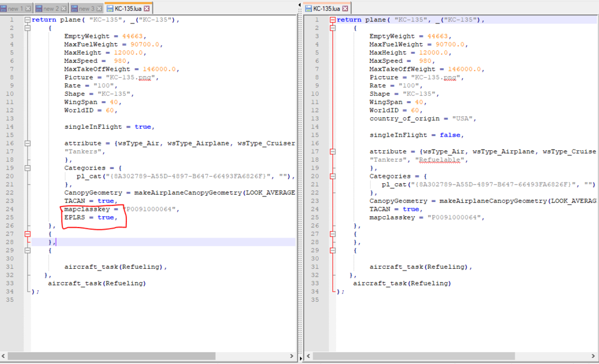Click 'MaxHeight = 12000.0,' in left pane
The image size is (599, 364).
click(x=105, y=53)
